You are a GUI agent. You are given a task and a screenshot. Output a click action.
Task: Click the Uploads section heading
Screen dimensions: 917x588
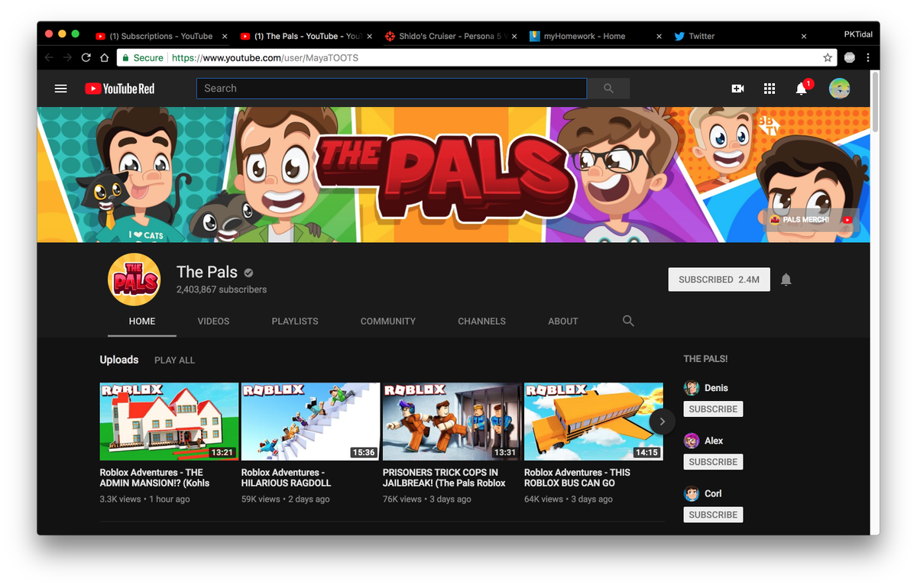(x=119, y=360)
